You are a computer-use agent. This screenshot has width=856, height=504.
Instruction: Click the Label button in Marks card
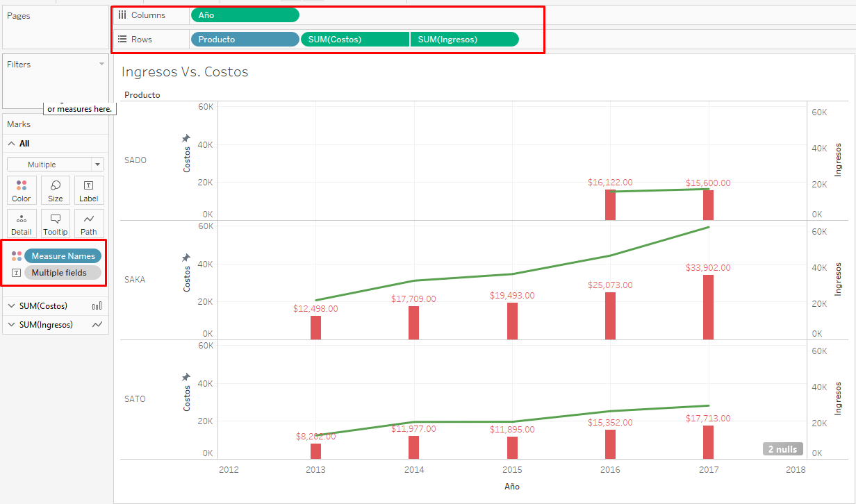pyautogui.click(x=89, y=190)
